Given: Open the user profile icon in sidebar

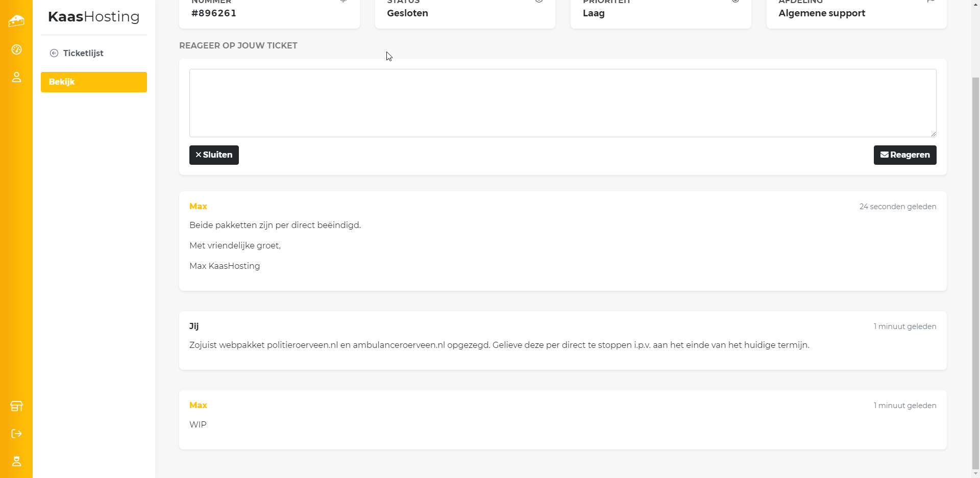Looking at the screenshot, I should pos(16,77).
